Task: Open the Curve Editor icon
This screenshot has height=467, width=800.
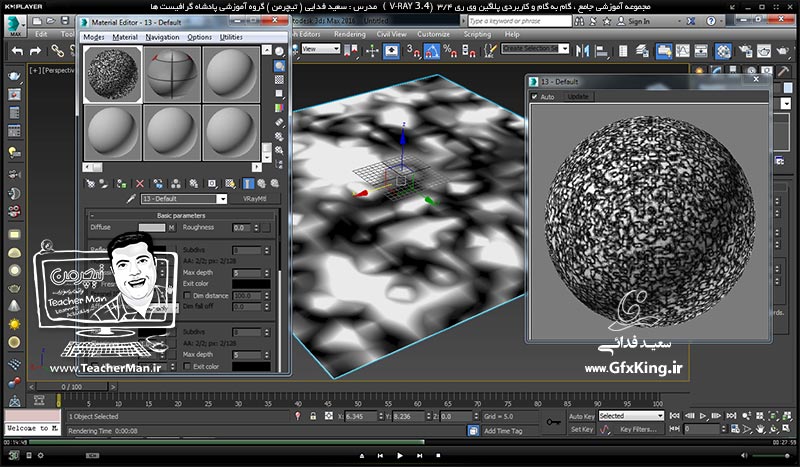Action: (682, 51)
